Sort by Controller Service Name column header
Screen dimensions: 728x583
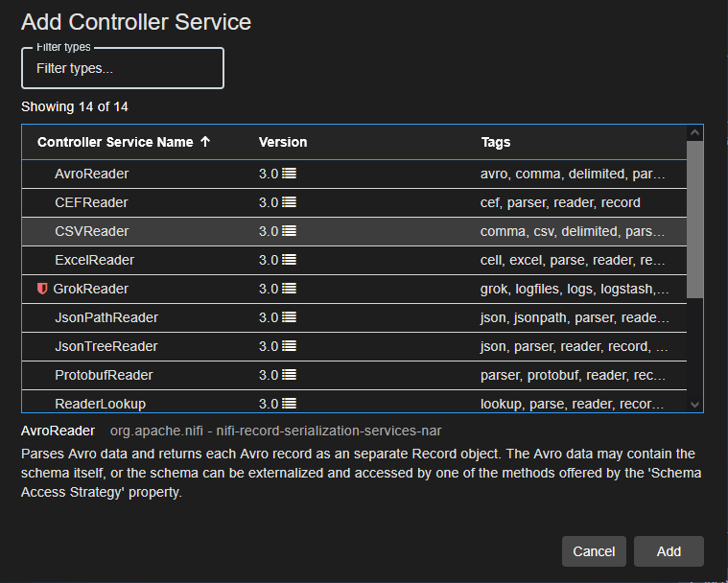[115, 142]
